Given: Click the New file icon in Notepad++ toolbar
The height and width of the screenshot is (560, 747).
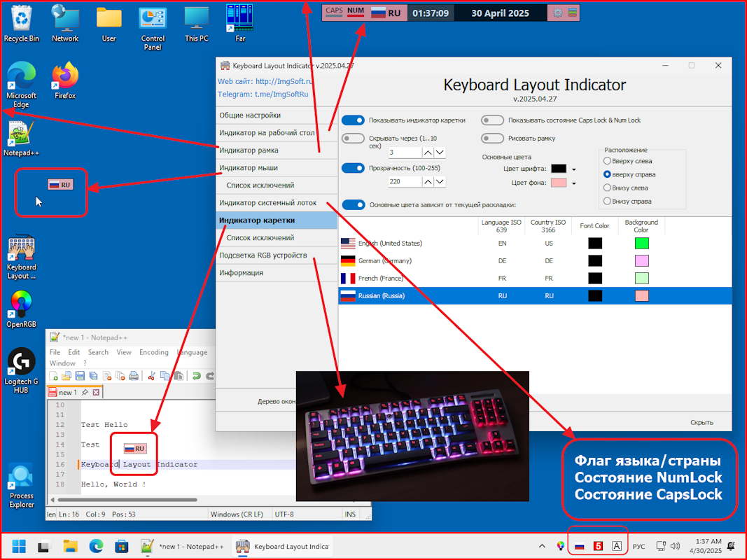Looking at the screenshot, I should (x=53, y=376).
